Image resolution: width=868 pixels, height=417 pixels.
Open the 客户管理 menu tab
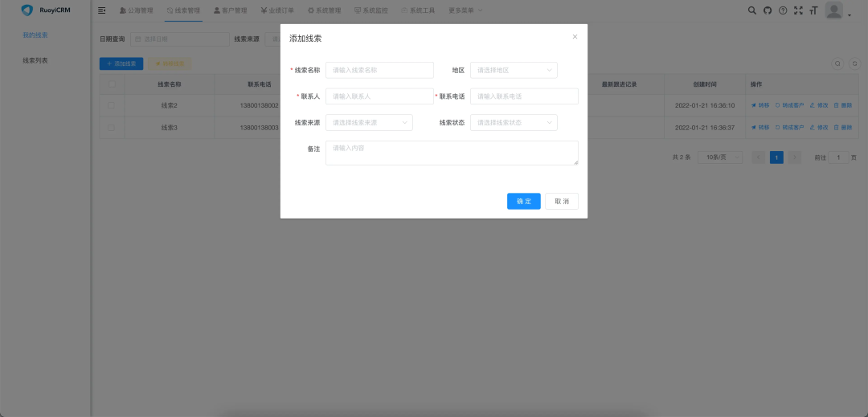pos(231,10)
